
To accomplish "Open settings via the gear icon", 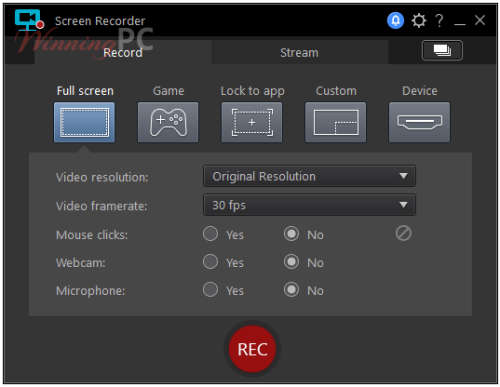I will pos(418,20).
